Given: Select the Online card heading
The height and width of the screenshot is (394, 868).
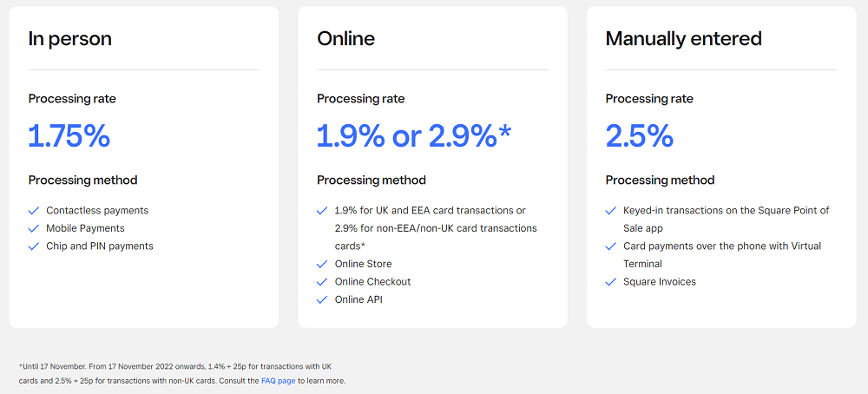Looking at the screenshot, I should [x=346, y=39].
